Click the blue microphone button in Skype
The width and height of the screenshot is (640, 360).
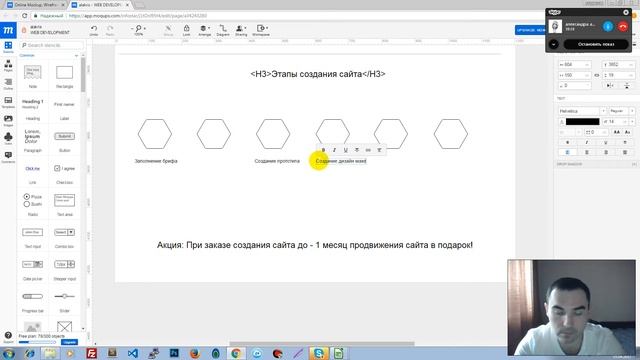point(608,27)
